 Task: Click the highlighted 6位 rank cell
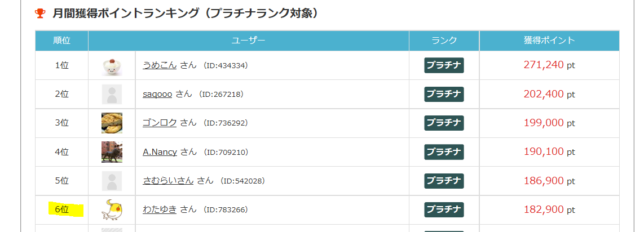click(x=61, y=209)
